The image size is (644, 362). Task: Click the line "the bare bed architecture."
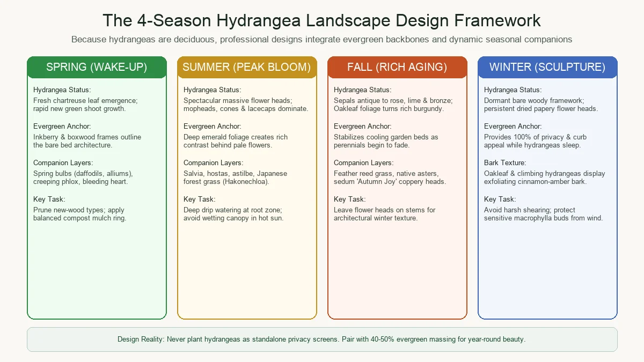click(x=73, y=145)
